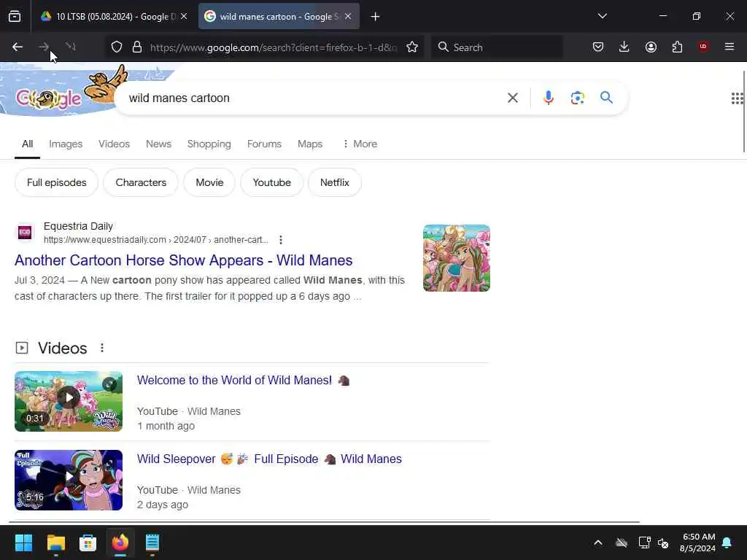
Task: Open the Videos section options menu
Action: pyautogui.click(x=102, y=348)
